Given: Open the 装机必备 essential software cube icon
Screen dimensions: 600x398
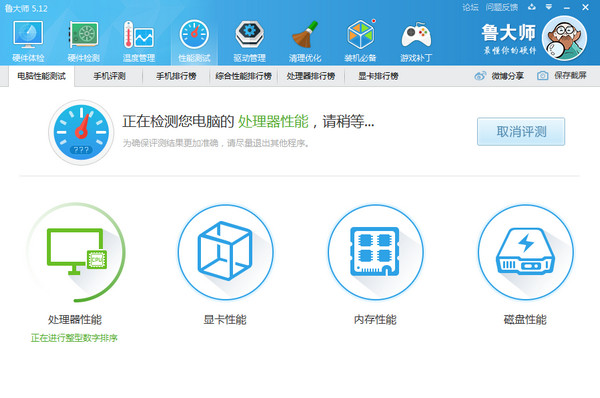Looking at the screenshot, I should [360, 41].
